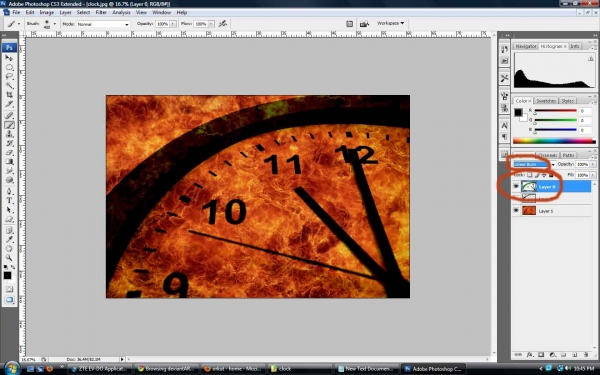Image resolution: width=600 pixels, height=375 pixels.
Task: Switch to the Swatches tab
Action: coord(545,101)
